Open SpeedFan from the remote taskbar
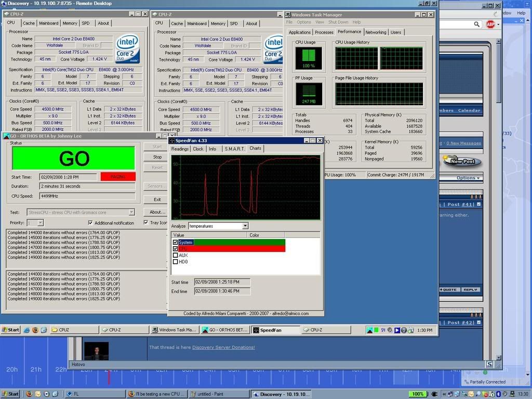532x399 pixels. [x=275, y=330]
